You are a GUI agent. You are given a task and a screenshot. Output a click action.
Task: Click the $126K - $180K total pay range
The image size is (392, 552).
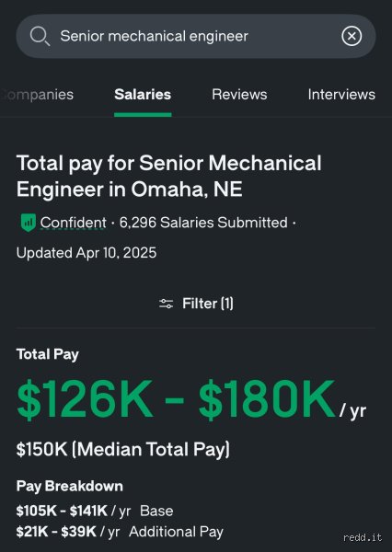pos(176,399)
